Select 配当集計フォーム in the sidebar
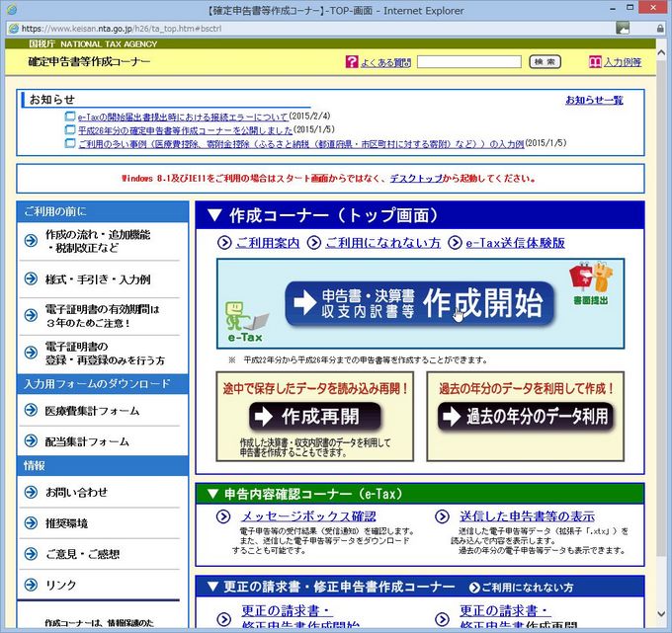Screen dimensions: 672x633 (87, 441)
